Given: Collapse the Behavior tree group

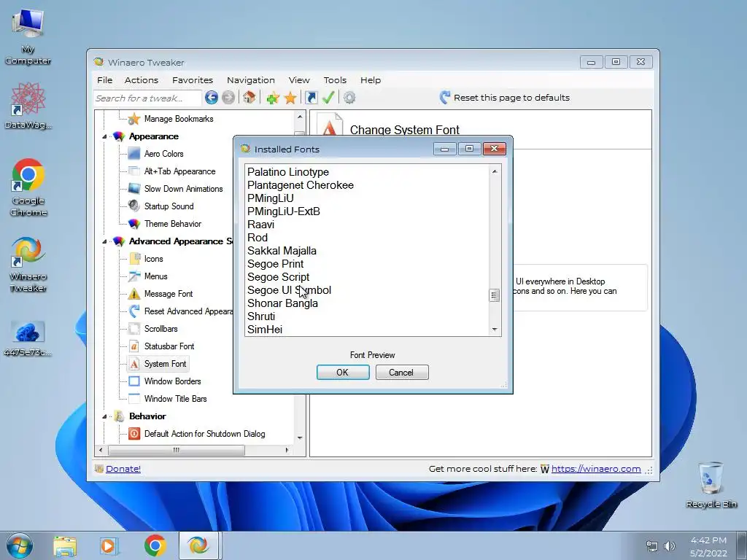Looking at the screenshot, I should click(104, 416).
